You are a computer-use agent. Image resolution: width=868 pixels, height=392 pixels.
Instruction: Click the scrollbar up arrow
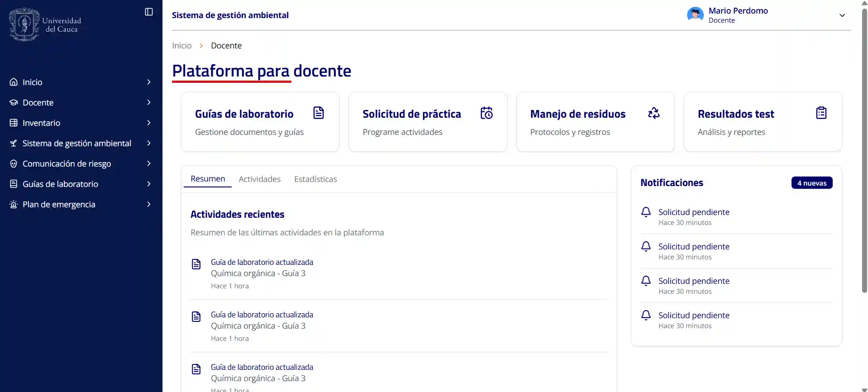tap(864, 3)
